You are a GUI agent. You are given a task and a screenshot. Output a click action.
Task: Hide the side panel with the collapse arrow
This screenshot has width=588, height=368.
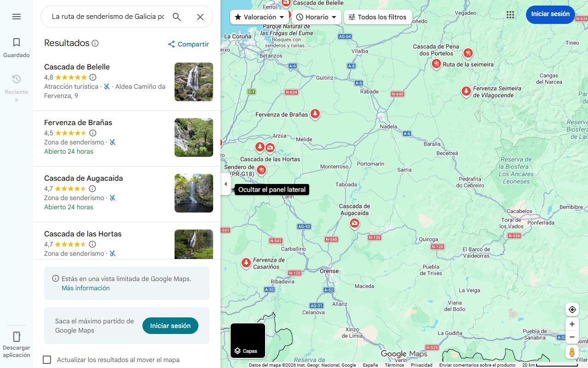[226, 184]
